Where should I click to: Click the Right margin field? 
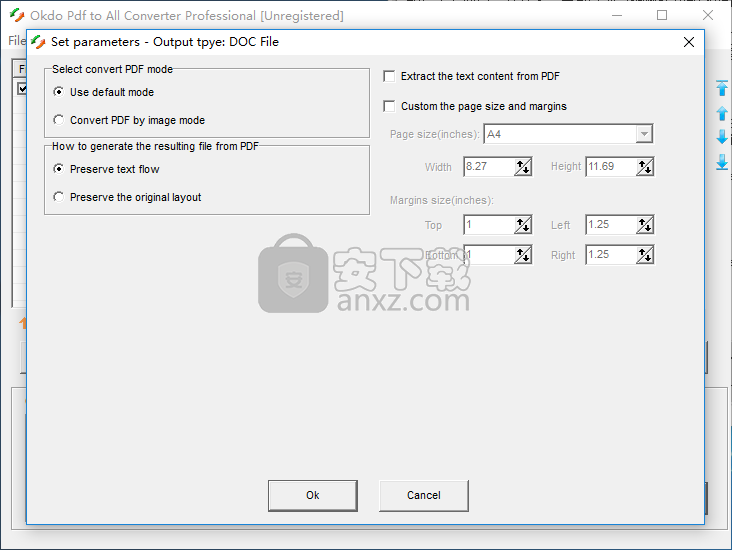pyautogui.click(x=611, y=255)
